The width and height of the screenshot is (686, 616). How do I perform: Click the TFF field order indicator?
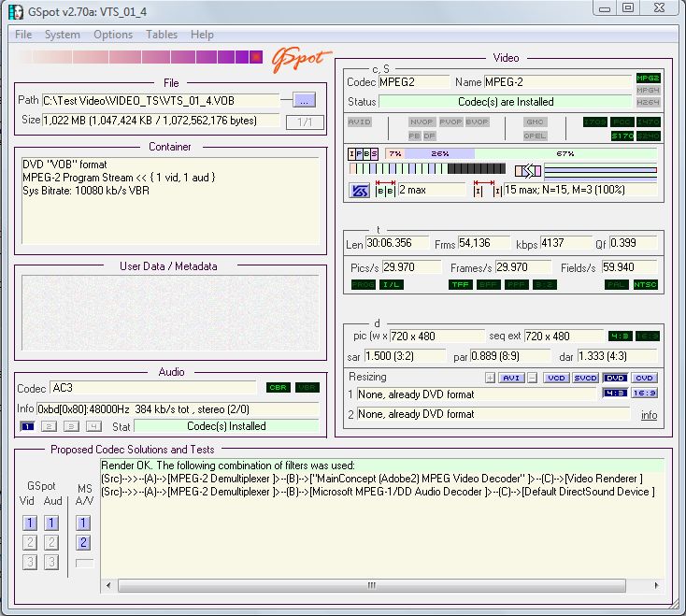click(460, 285)
